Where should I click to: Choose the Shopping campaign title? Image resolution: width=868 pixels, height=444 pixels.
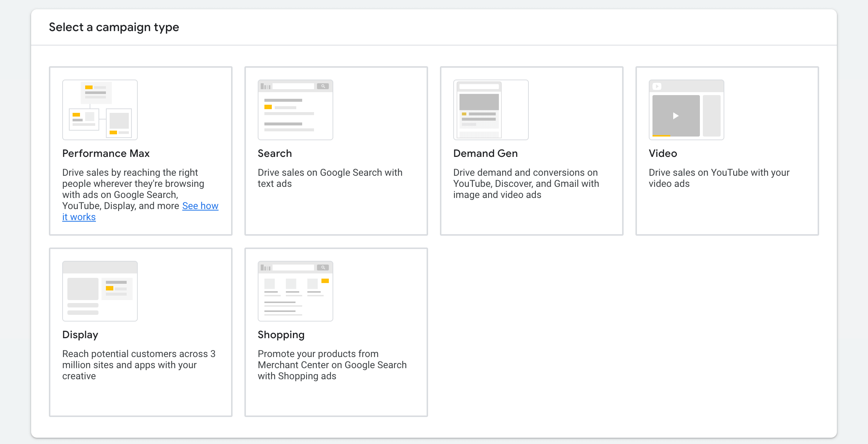coord(281,335)
